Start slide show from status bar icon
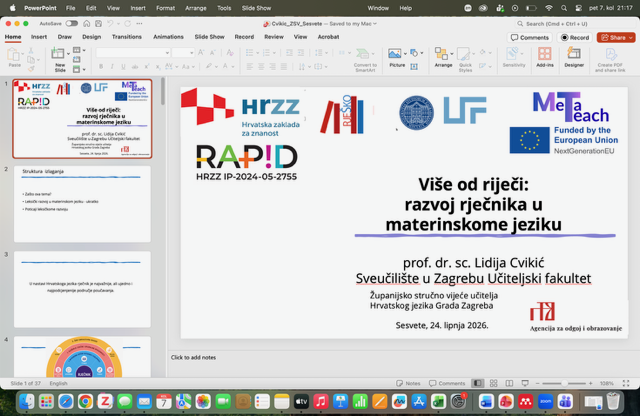 (x=525, y=383)
